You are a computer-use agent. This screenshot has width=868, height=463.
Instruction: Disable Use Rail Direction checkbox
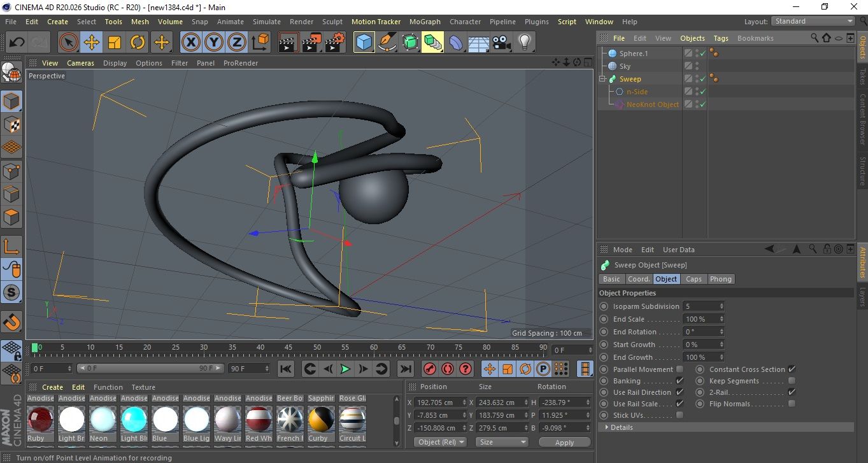point(679,392)
